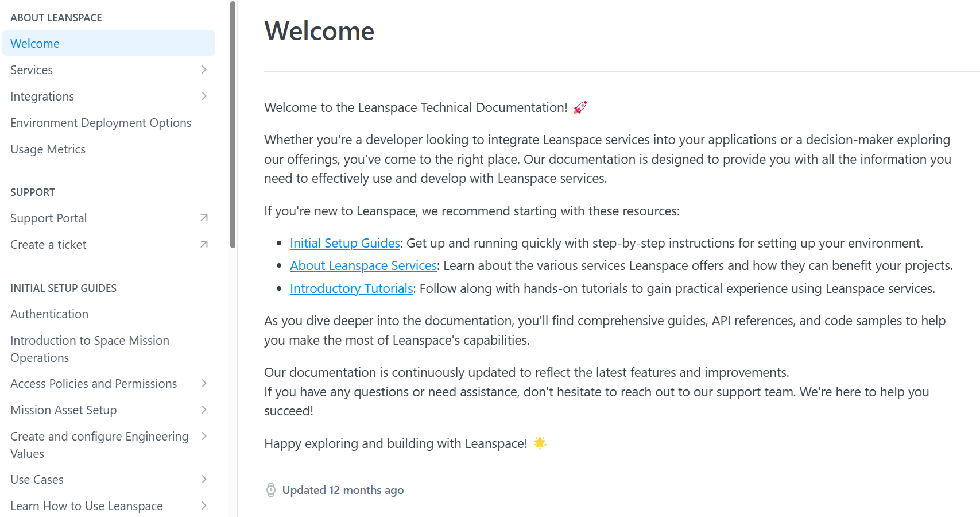Click the ABOUT LEANSPACE section heading

click(56, 18)
